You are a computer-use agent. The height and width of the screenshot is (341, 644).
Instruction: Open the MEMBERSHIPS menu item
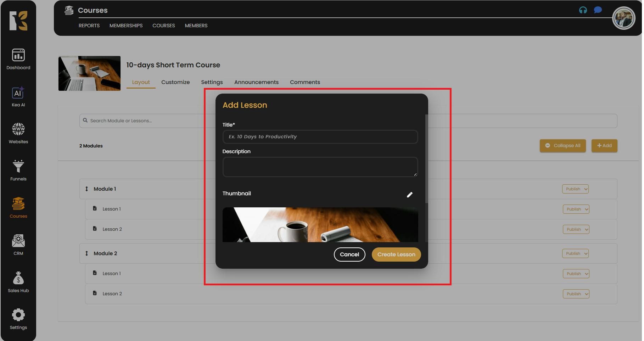[126, 26]
